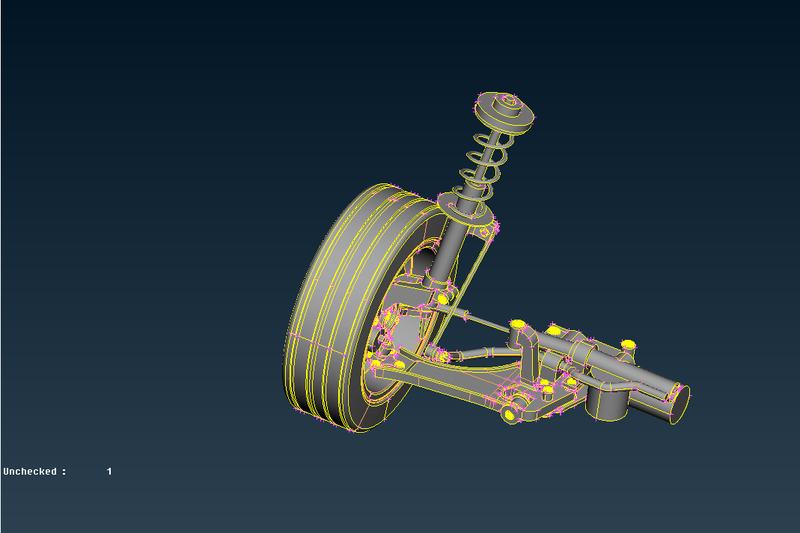The width and height of the screenshot is (800, 533).
Task: Click the unchecked count value "1"
Action: [x=109, y=471]
